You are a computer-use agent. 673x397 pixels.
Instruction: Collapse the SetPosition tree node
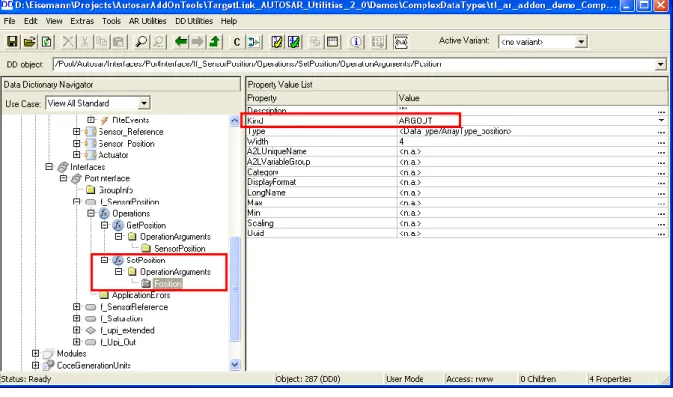point(104,260)
